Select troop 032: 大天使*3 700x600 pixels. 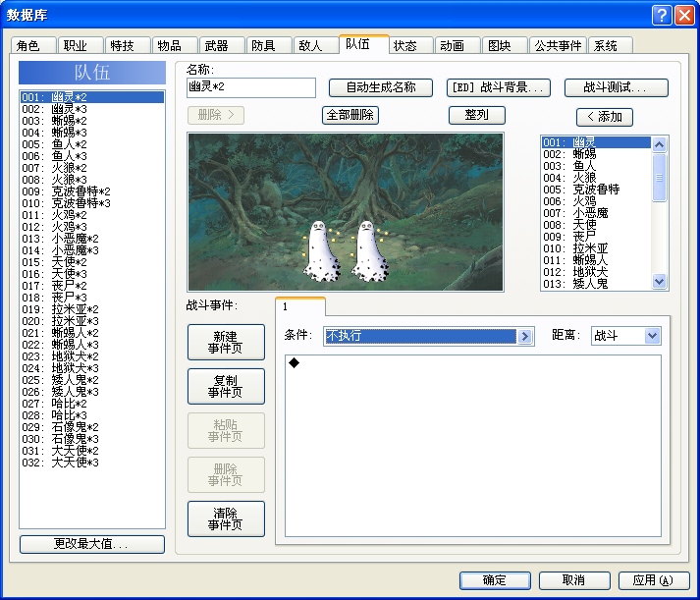point(92,463)
